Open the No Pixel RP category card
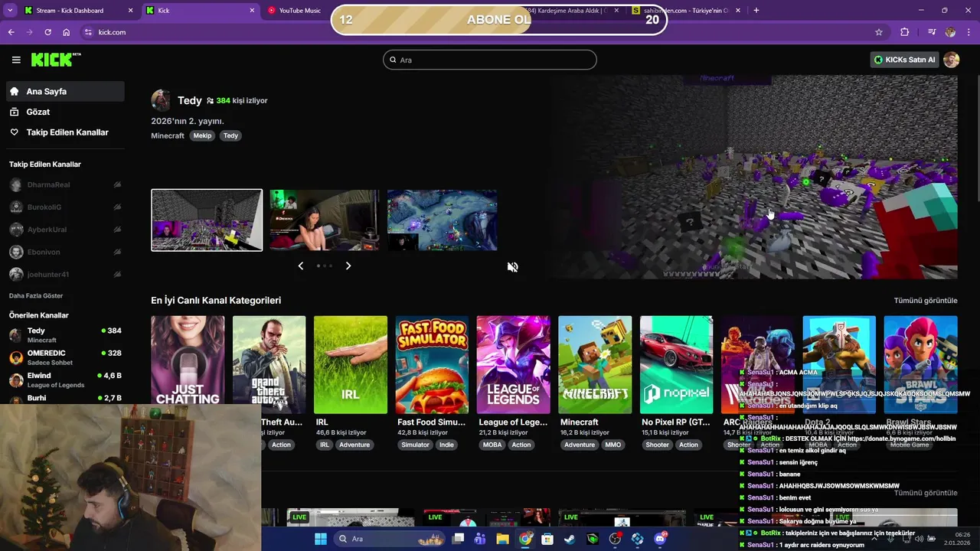This screenshot has height=551, width=980. tap(676, 365)
